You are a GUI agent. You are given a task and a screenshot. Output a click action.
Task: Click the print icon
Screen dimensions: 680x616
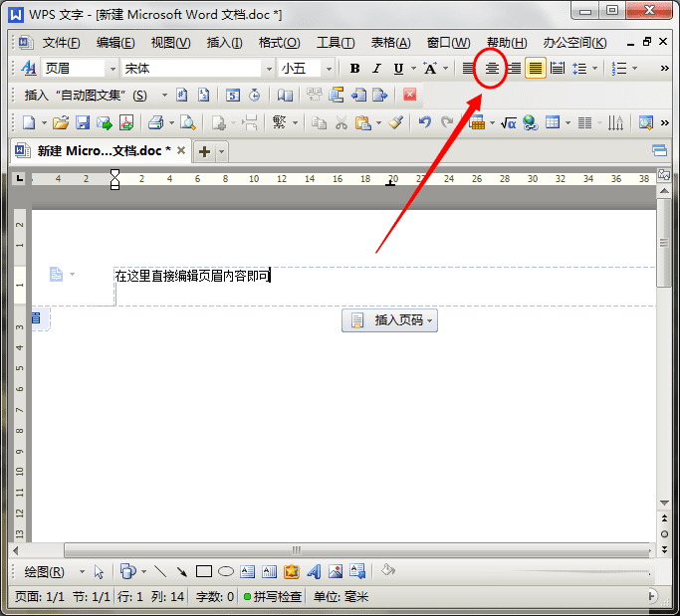155,123
